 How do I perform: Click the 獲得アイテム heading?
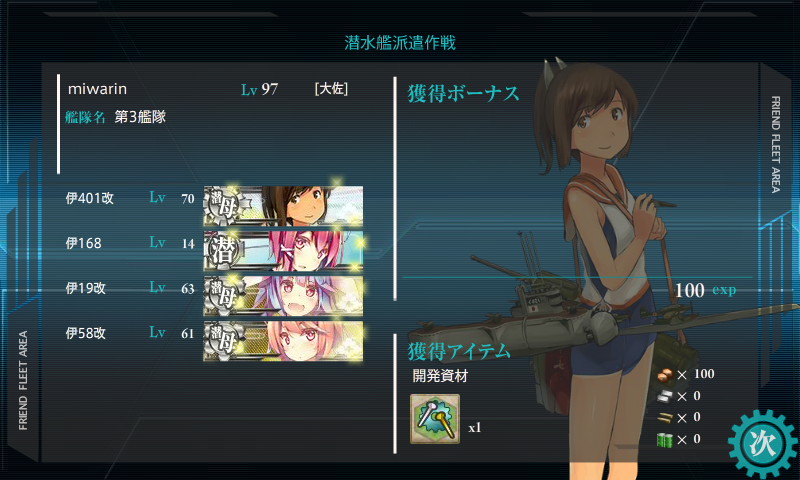[x=459, y=351]
